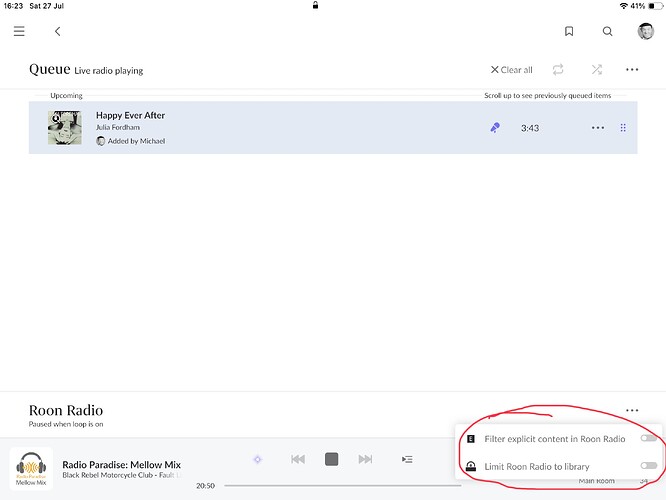Open the queue list icon
This screenshot has height=500, width=666.
pos(407,459)
